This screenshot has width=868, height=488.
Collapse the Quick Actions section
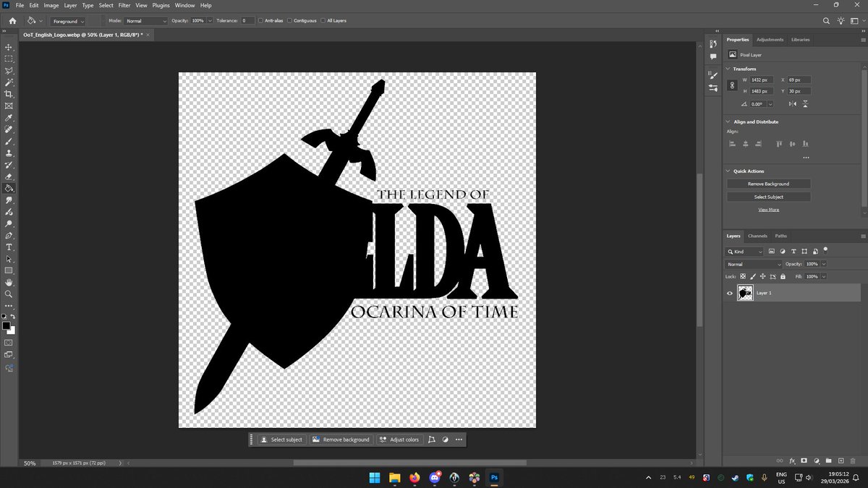click(x=728, y=171)
